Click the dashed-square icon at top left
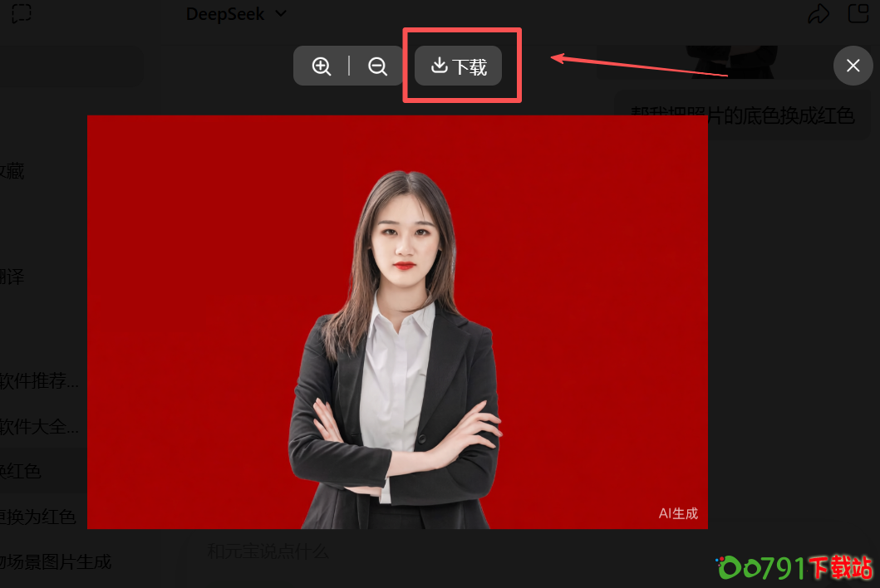The image size is (880, 588). coord(22,14)
